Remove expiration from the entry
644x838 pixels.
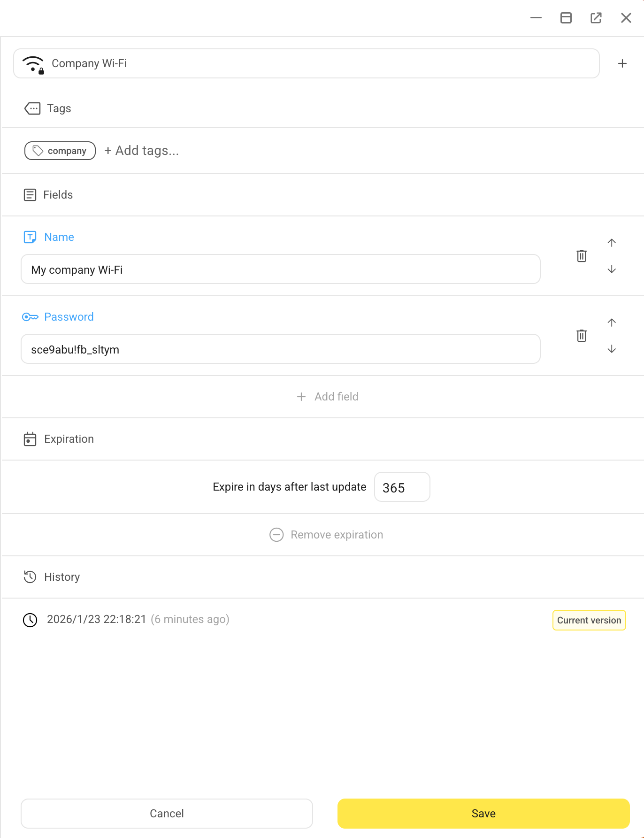(327, 535)
